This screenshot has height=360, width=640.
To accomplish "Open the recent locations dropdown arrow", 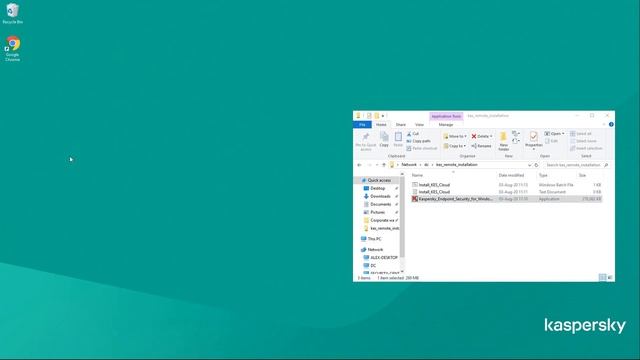I will [376, 165].
